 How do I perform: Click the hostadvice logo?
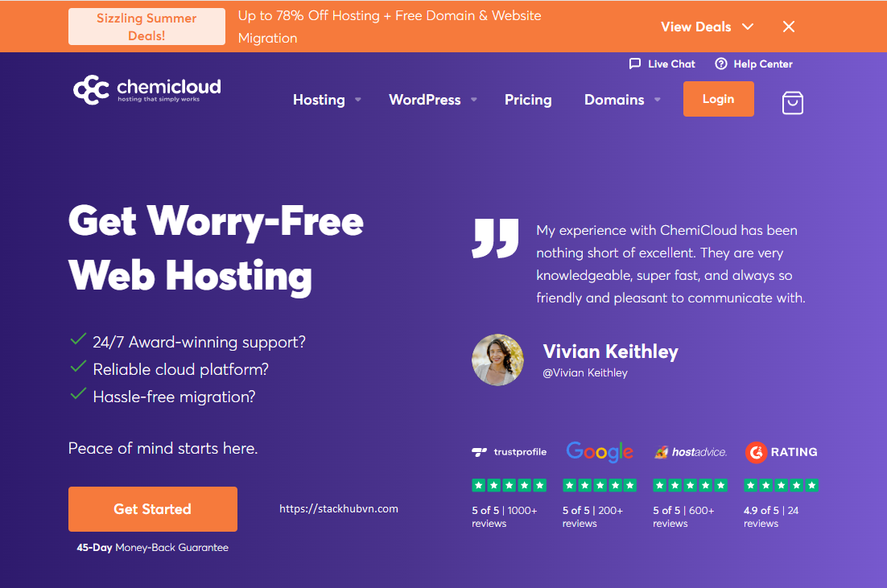[x=690, y=452]
